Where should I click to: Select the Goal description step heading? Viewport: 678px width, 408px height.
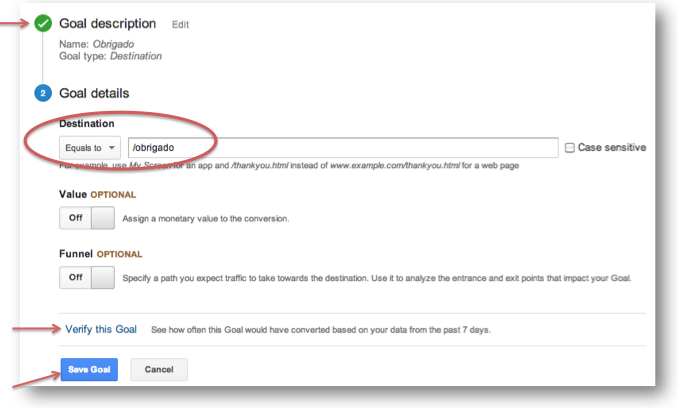click(108, 23)
